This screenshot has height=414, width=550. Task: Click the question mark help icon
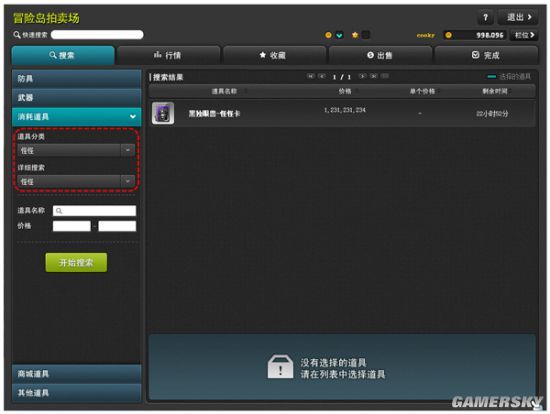485,17
